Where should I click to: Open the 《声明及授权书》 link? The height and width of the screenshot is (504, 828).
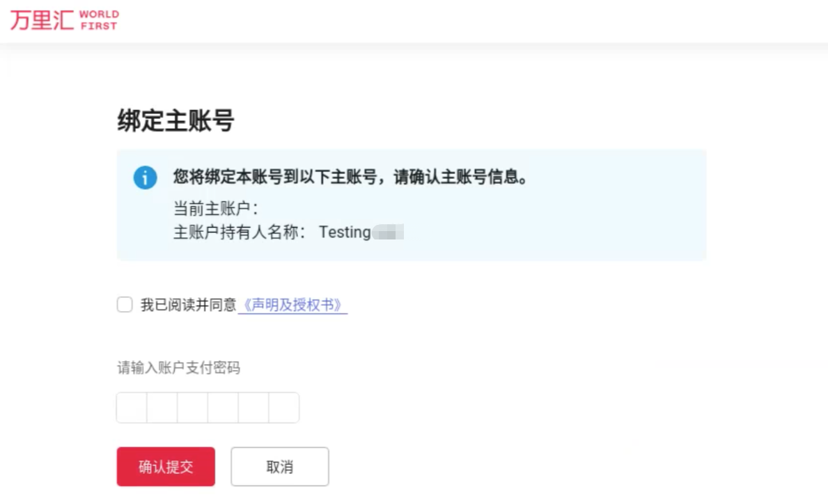click(x=292, y=305)
